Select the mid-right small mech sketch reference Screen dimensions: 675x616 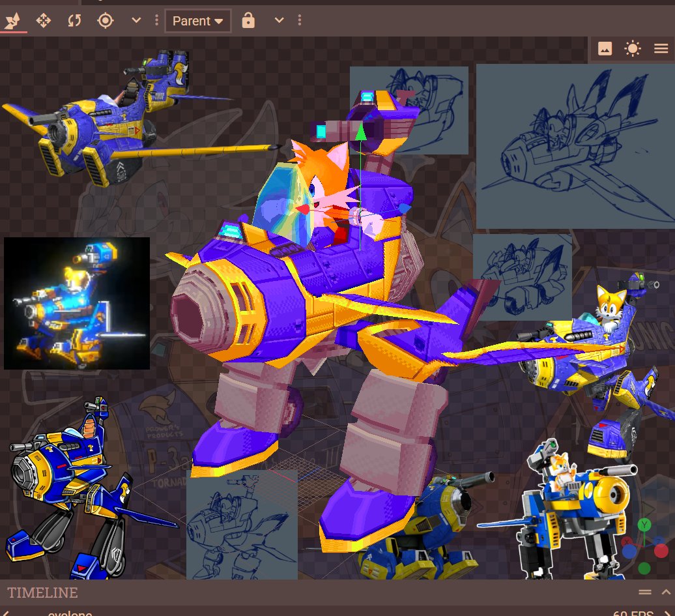(522, 278)
